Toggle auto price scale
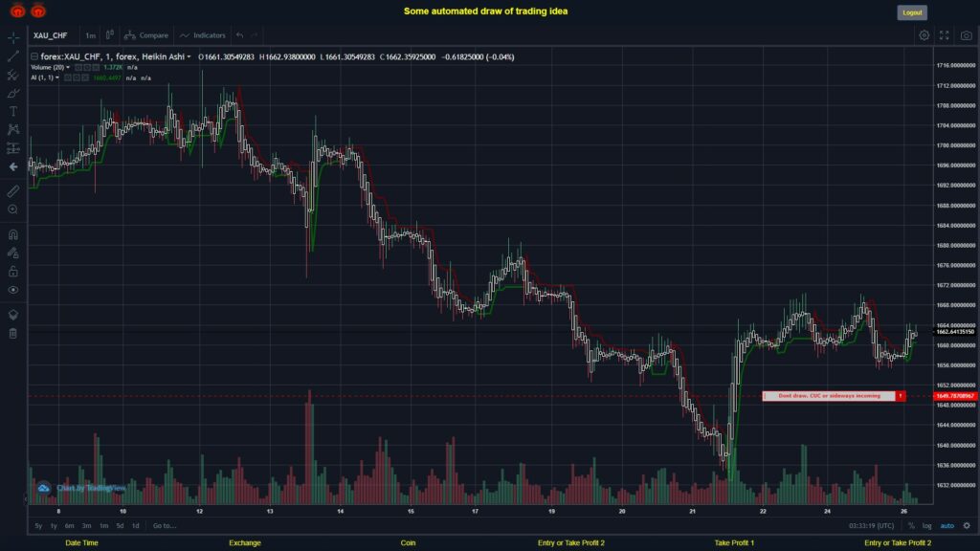 (947, 526)
